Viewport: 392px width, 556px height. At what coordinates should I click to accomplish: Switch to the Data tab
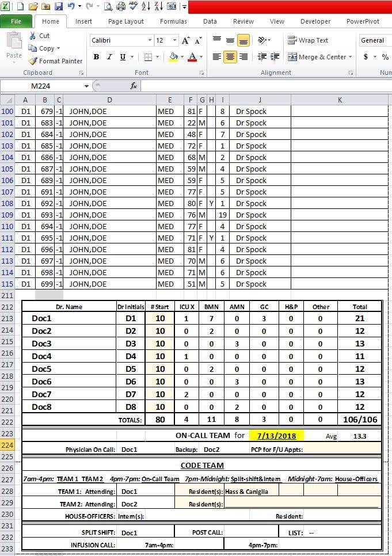pyautogui.click(x=210, y=21)
